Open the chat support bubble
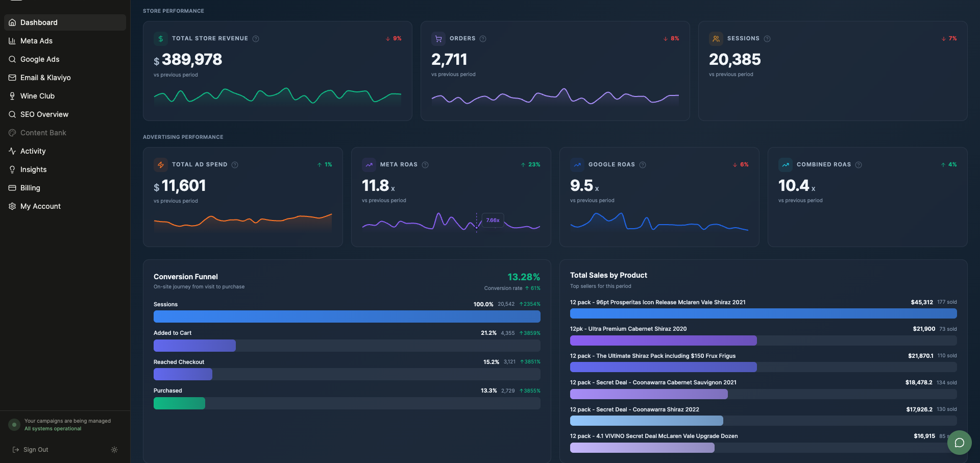 960,443
